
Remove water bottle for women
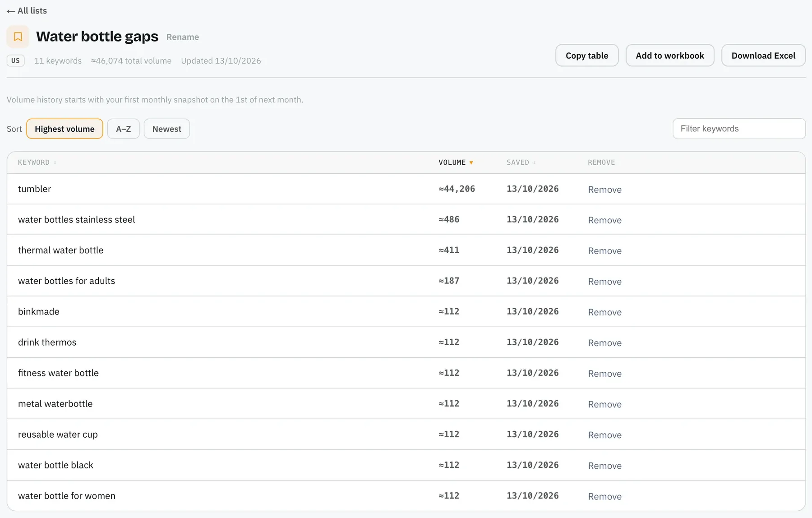point(604,496)
